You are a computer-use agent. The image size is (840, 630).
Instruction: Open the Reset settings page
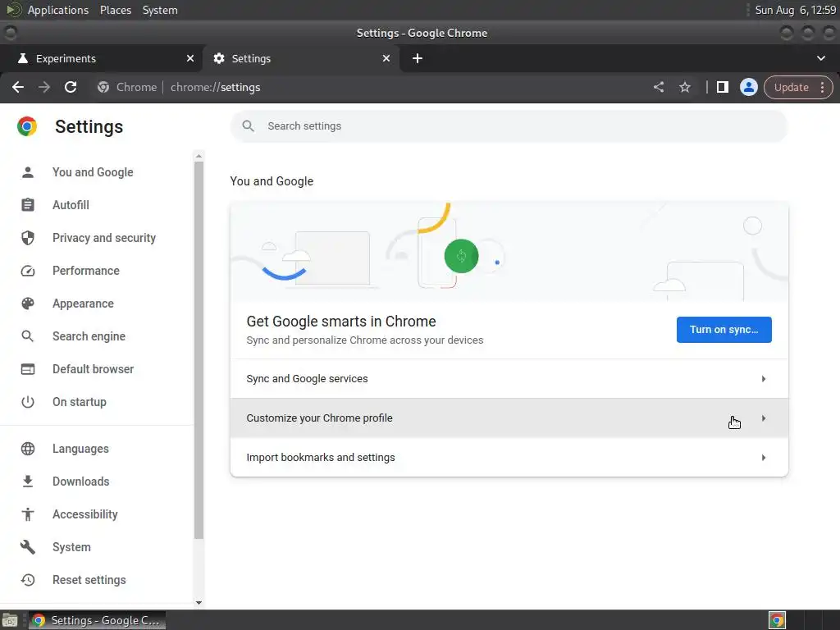click(x=89, y=580)
